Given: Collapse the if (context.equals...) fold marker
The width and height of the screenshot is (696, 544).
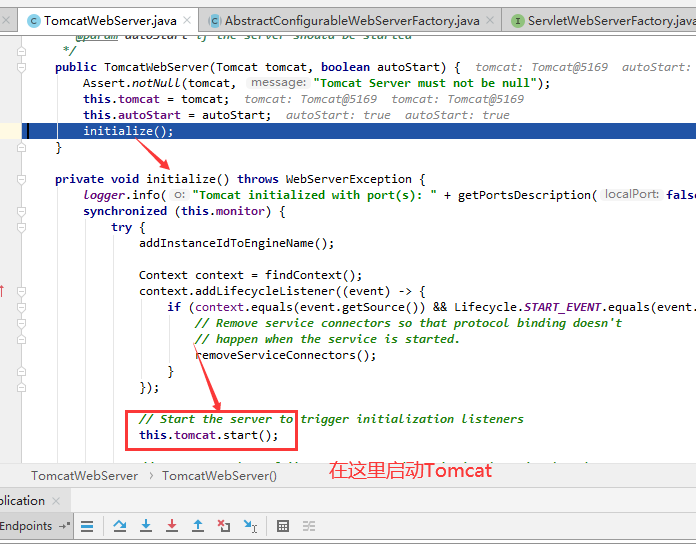Looking at the screenshot, I should 21,307.
